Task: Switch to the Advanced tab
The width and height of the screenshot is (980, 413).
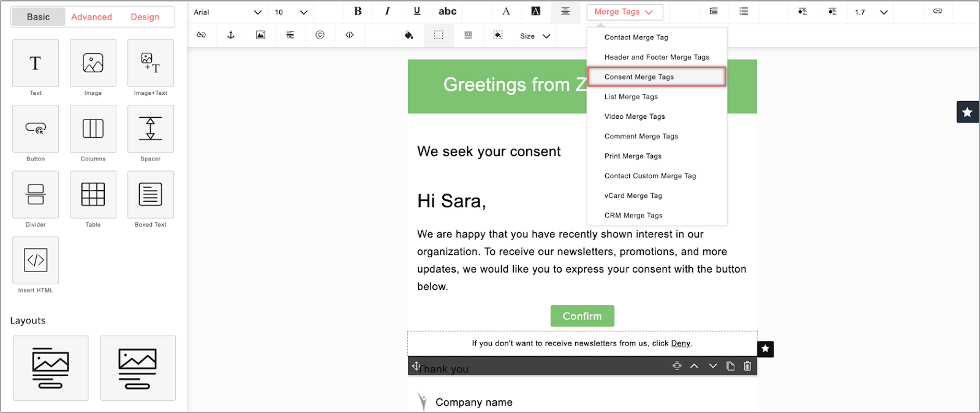Action: (x=91, y=17)
